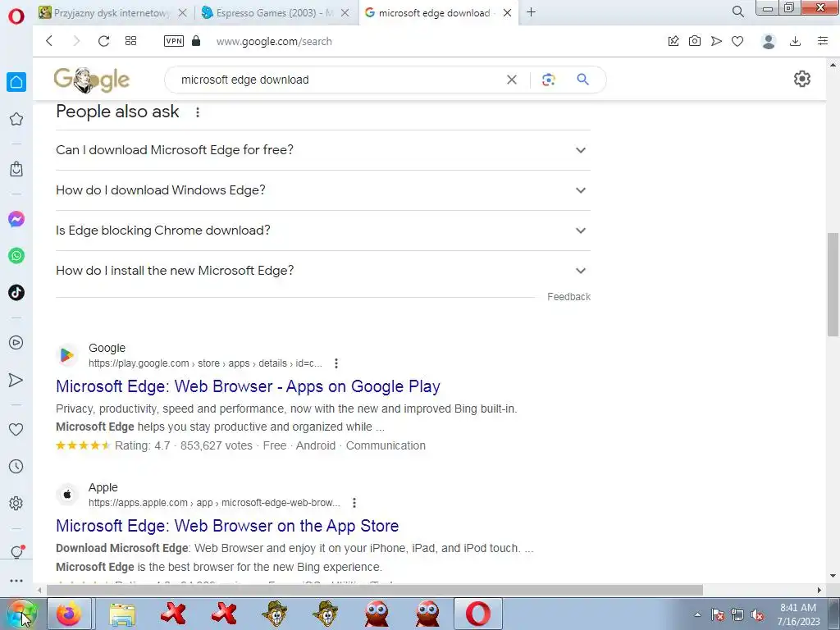Click the horizontal scrollbar thumb
840x630 pixels.
(x=374, y=590)
